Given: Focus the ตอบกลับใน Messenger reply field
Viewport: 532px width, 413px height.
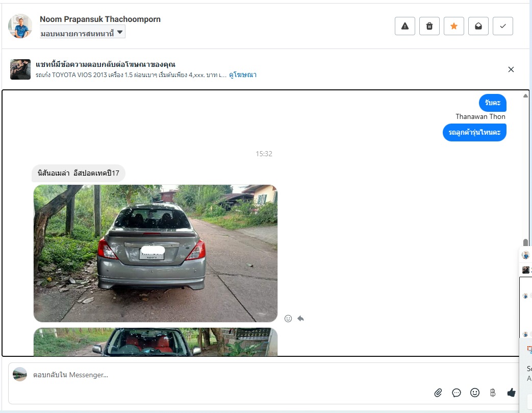Looking at the screenshot, I should (224, 375).
